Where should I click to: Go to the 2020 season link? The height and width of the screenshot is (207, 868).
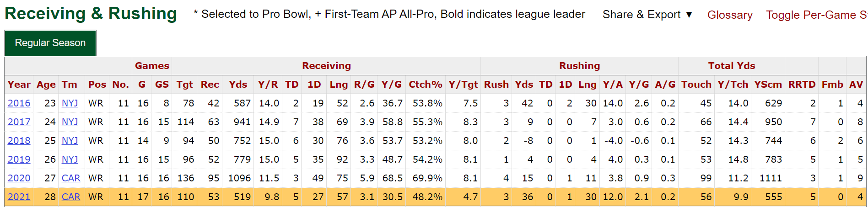[19, 178]
